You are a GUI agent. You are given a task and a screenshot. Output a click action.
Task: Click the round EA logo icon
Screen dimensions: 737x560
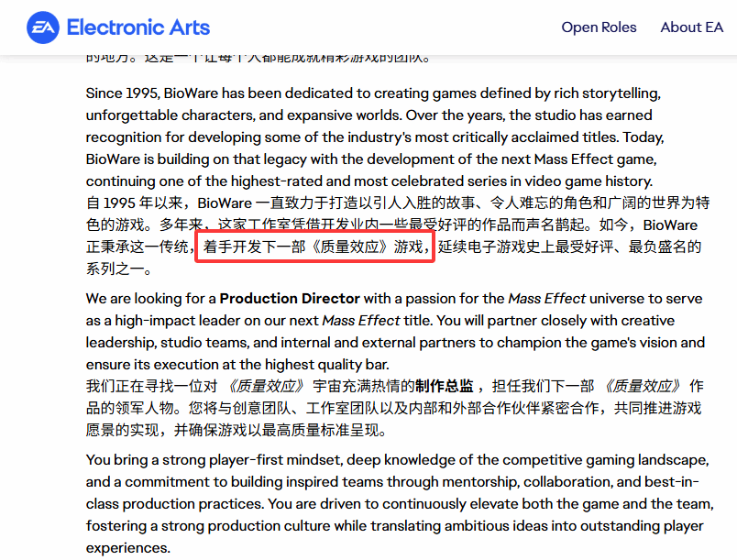tap(42, 27)
